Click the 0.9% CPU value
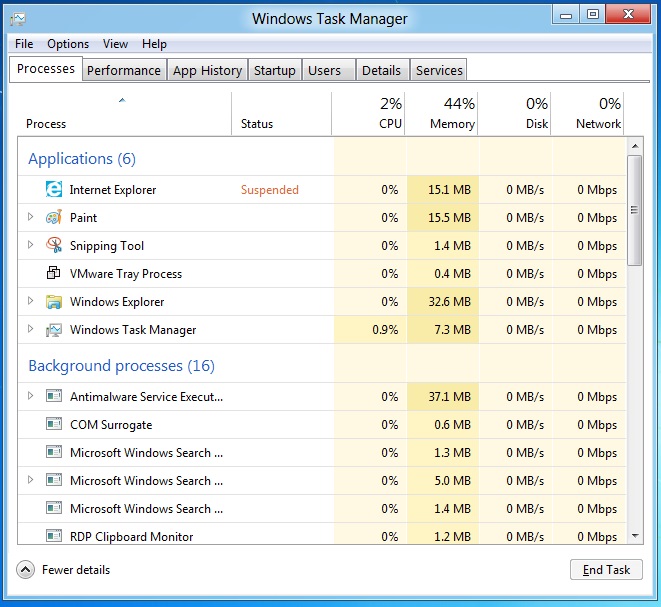Viewport: 661px width, 607px height. pos(385,330)
